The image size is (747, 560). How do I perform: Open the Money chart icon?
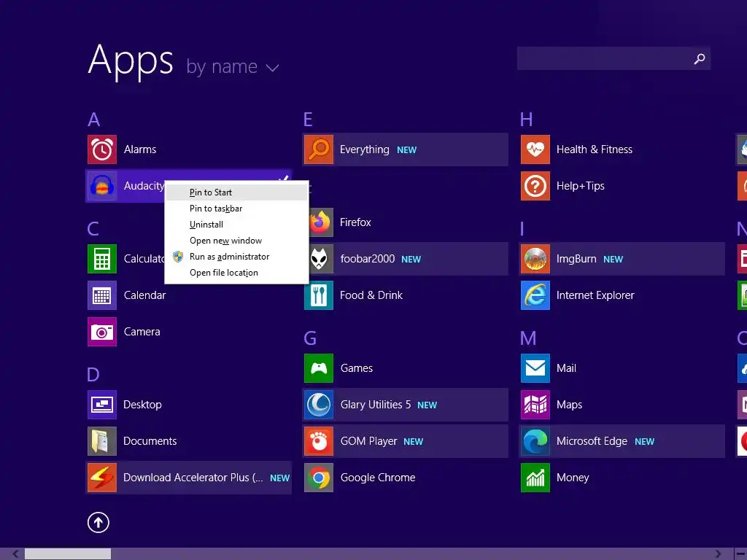535,478
